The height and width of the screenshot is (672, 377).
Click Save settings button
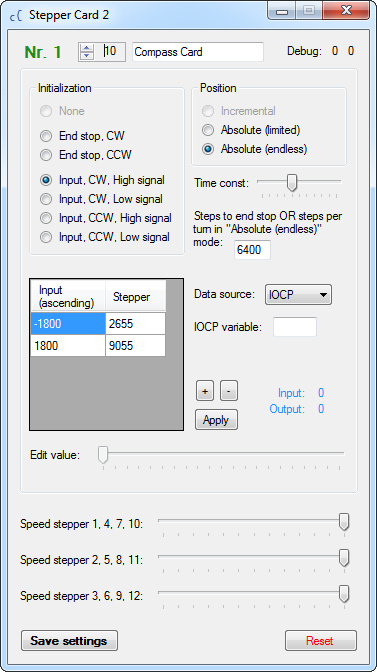[x=69, y=641]
